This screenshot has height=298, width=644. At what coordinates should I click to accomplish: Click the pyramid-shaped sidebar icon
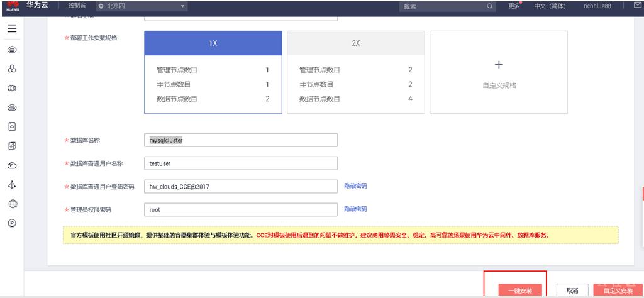12,185
